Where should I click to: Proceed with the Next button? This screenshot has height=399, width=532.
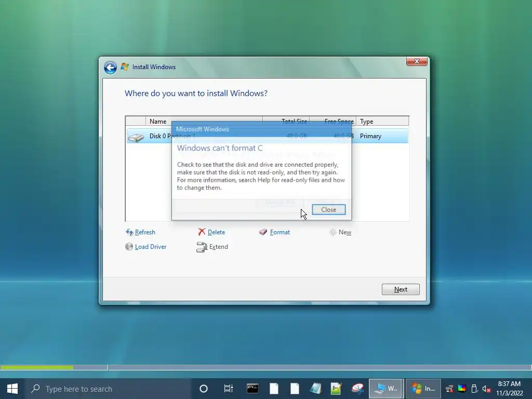[401, 289]
